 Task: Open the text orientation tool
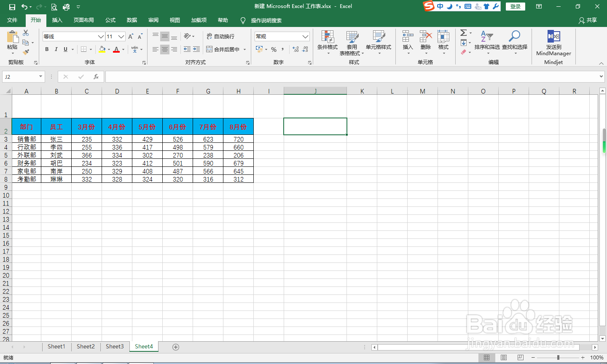pos(187,36)
